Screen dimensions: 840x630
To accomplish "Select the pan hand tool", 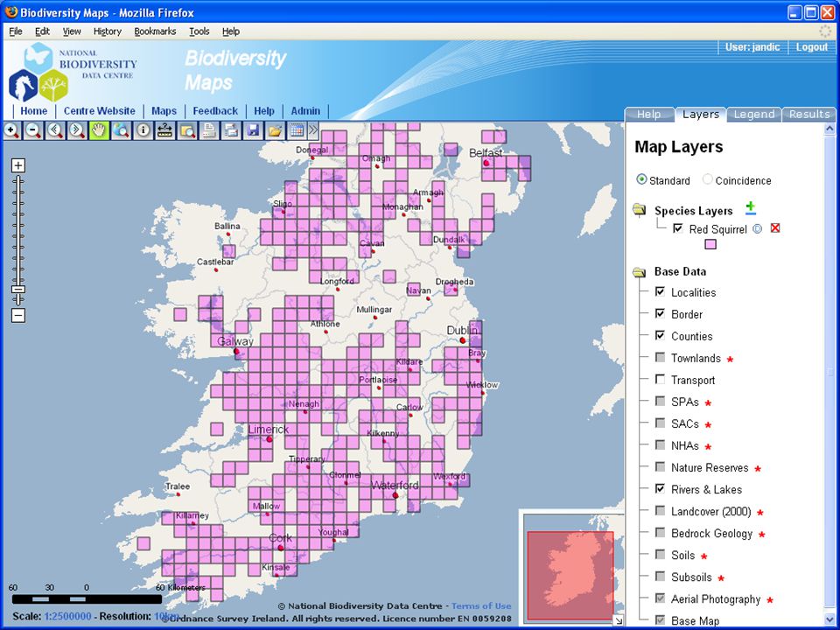I will point(99,130).
